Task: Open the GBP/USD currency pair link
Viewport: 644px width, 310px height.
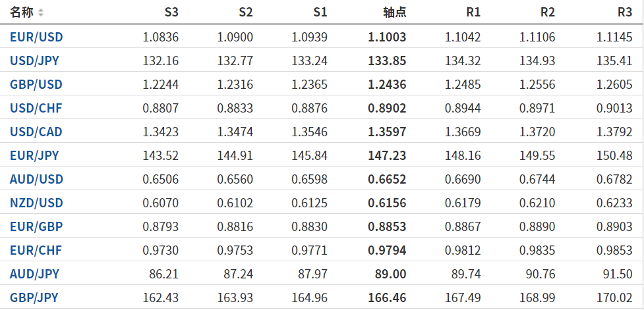Action: 36,84
